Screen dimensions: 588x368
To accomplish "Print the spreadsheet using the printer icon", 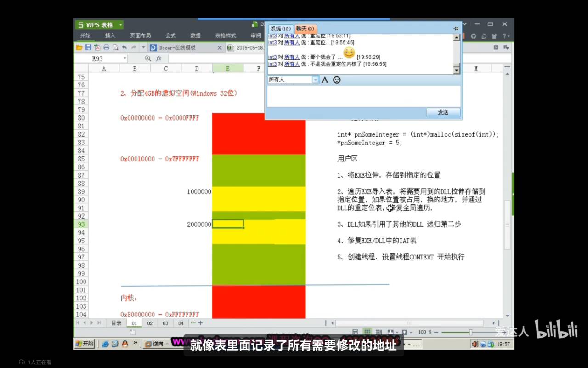I will tap(107, 47).
